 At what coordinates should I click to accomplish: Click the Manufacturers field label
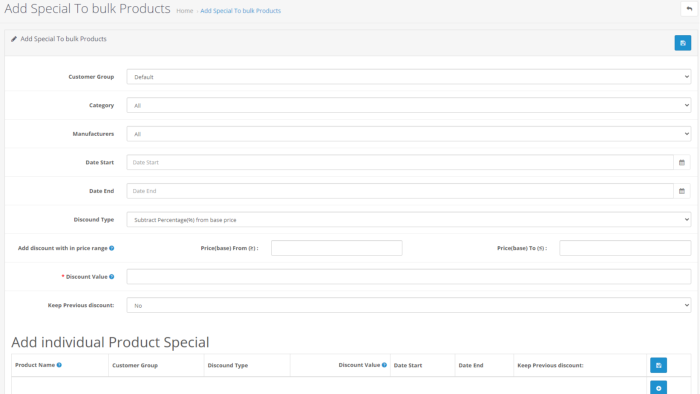tap(93, 134)
